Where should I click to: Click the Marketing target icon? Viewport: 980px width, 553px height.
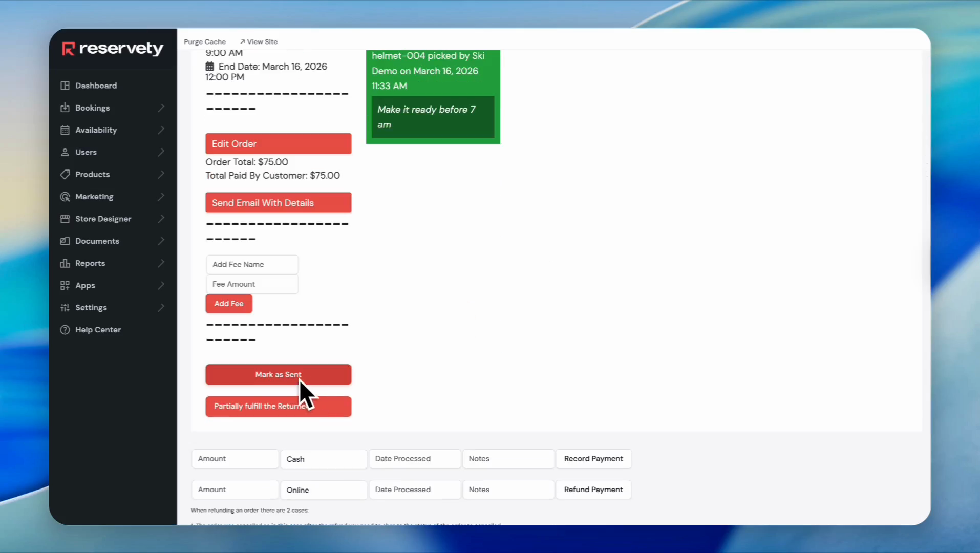coord(65,197)
